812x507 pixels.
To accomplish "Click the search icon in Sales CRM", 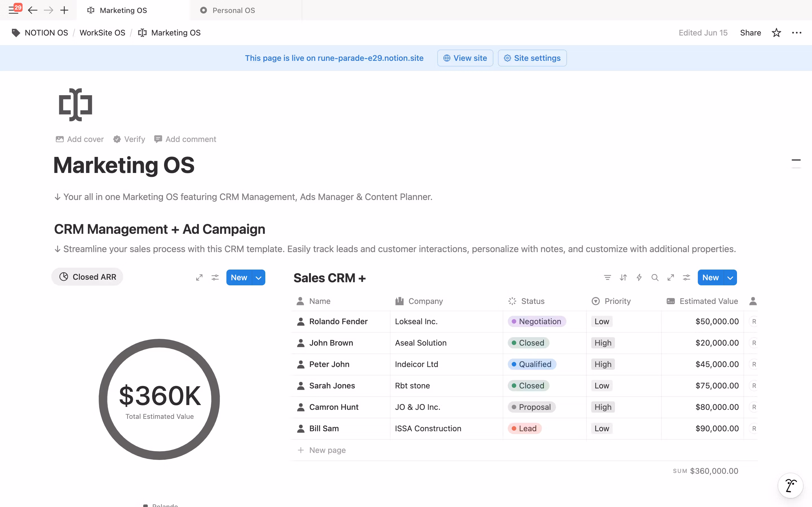I will pos(655,277).
